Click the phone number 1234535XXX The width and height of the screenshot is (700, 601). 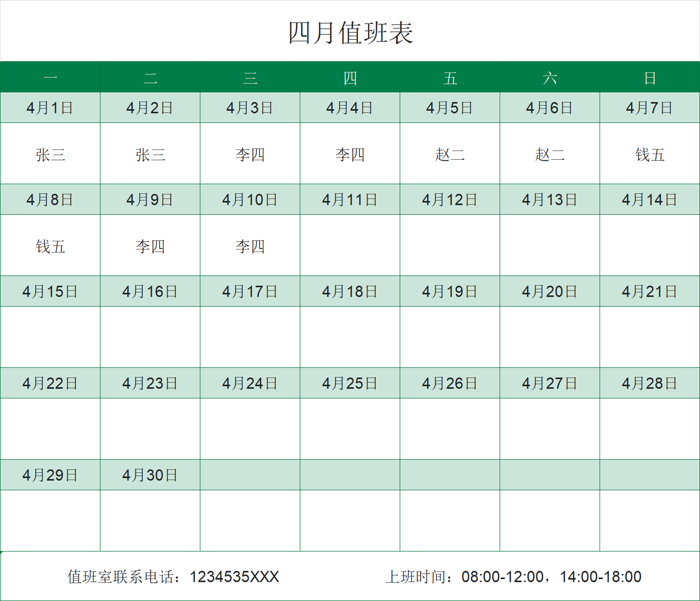pos(235,576)
